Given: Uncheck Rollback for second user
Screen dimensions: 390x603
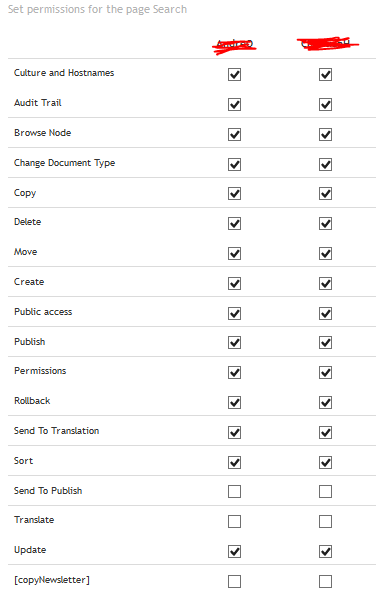Looking at the screenshot, I should [x=325, y=402].
